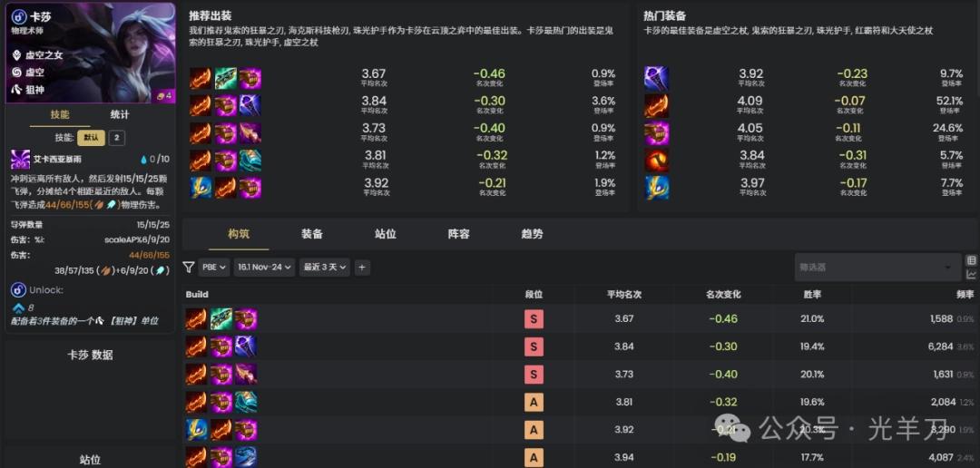Click the Hextech Gunblade icon in the 3.67 recommended build row
The width and height of the screenshot is (980, 468).
coord(226,79)
